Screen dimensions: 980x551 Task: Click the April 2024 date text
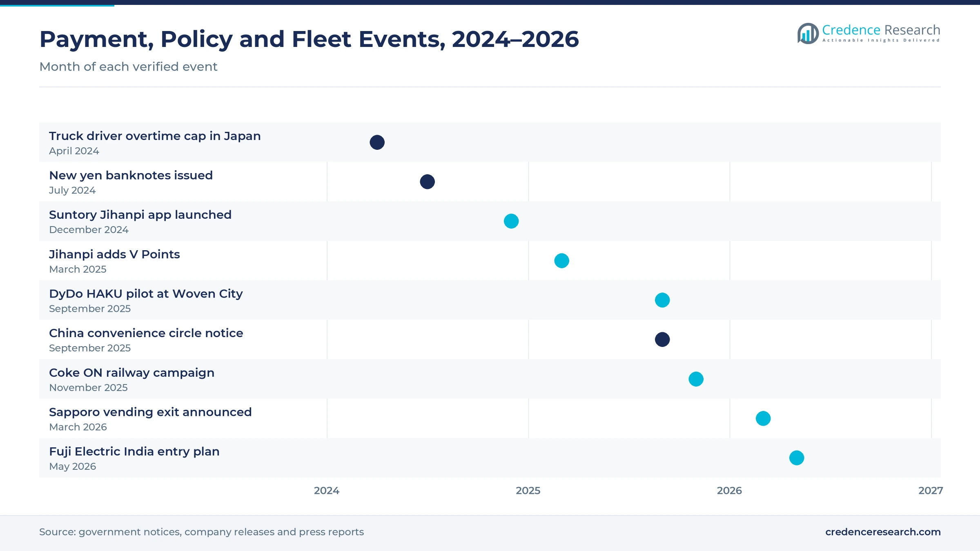(74, 151)
